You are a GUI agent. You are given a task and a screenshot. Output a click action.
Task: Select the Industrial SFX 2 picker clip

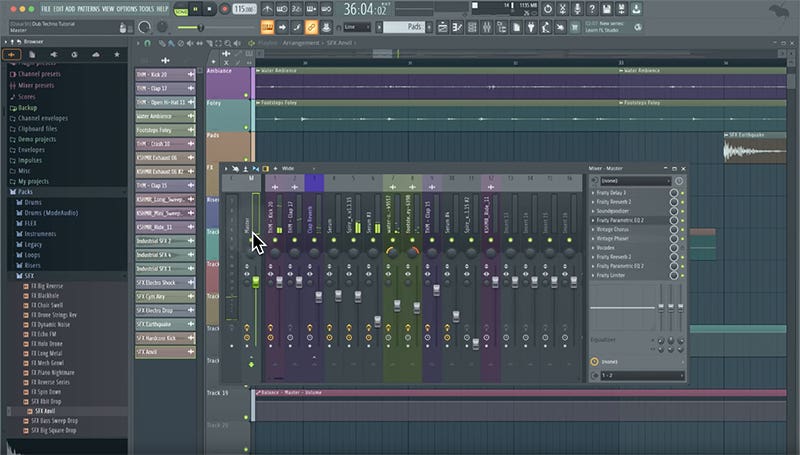point(165,241)
